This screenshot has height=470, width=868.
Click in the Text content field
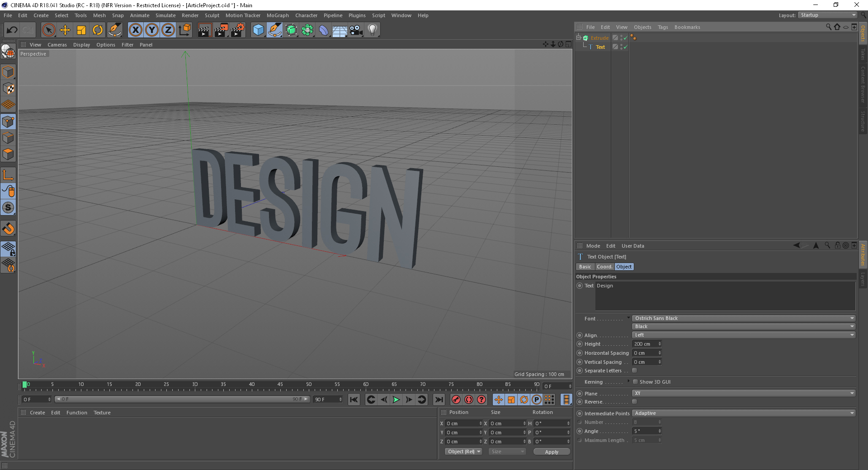tap(725, 296)
